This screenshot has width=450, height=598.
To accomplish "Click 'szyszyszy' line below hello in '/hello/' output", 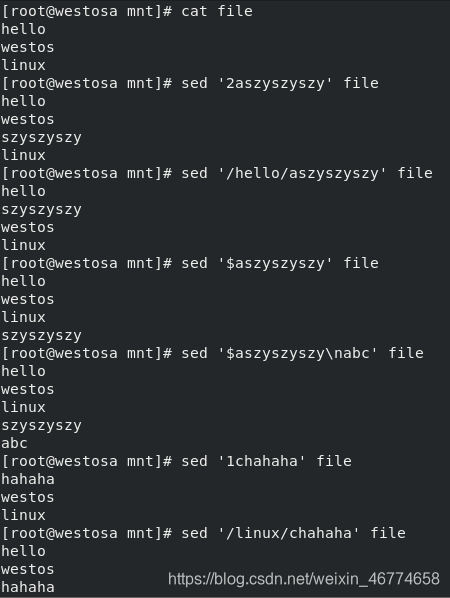I will click(42, 209).
